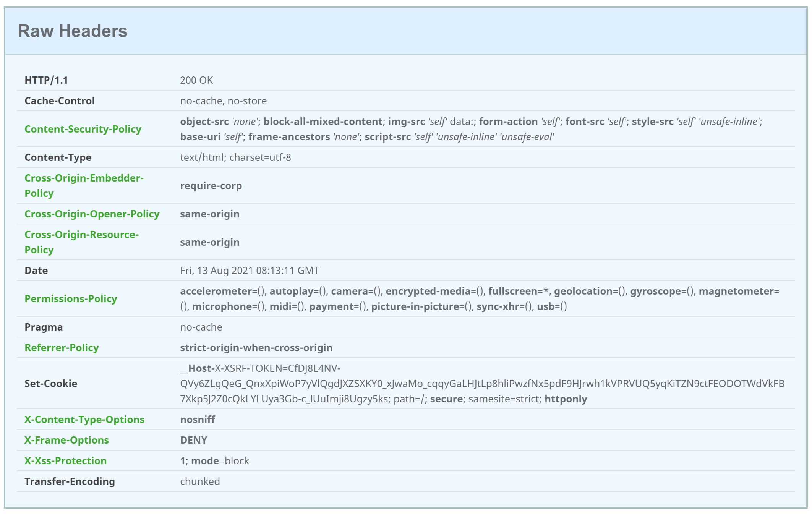The image size is (812, 517).
Task: Click the Permissions-Policy header link
Action: coord(71,299)
